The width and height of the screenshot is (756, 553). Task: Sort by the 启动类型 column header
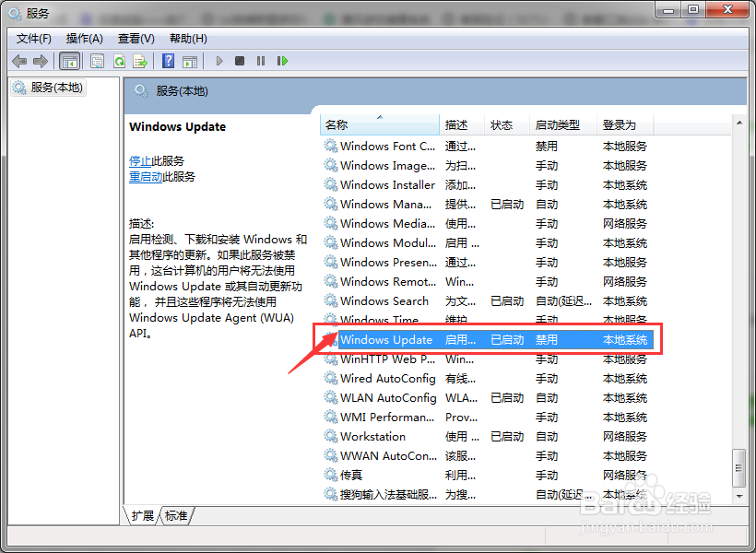pyautogui.click(x=563, y=124)
